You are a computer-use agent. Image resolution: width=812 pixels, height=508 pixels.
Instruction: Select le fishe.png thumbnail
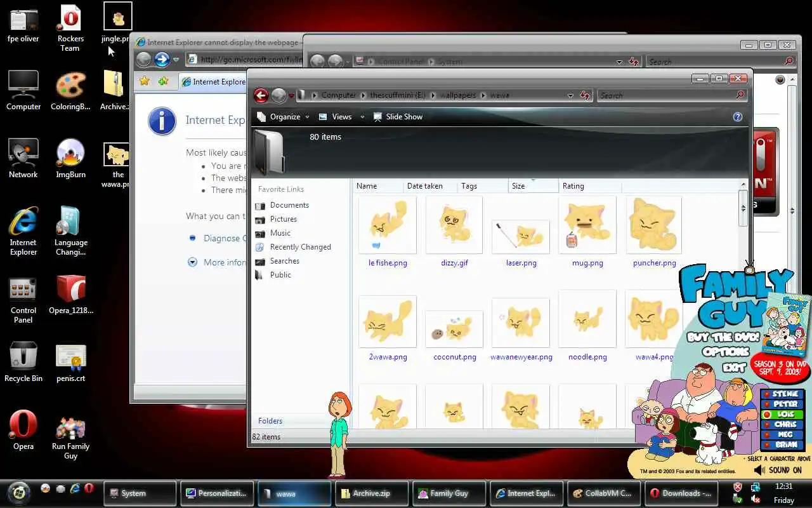(388, 225)
